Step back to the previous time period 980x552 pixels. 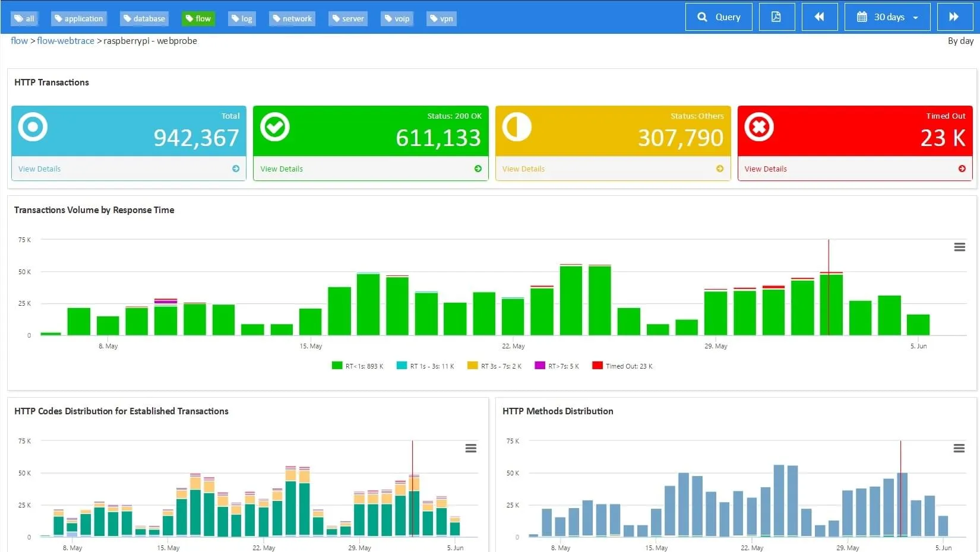tap(819, 17)
